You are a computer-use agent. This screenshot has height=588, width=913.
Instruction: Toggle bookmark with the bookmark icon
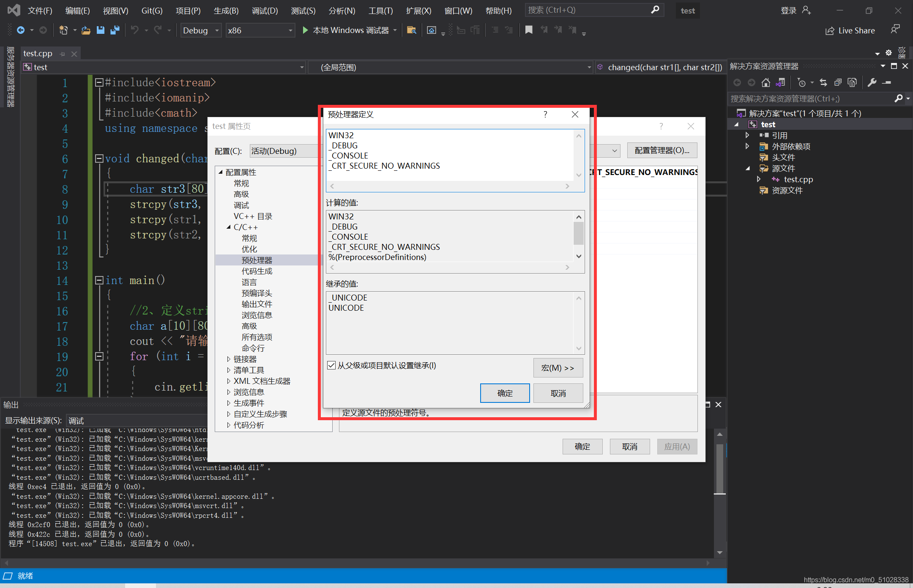coord(528,30)
